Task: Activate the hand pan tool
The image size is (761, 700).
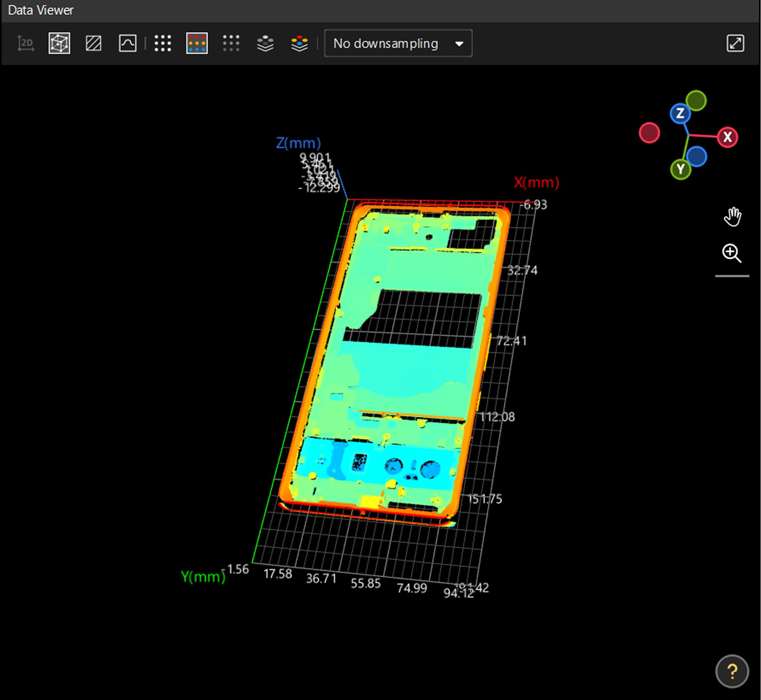Action: [x=732, y=217]
